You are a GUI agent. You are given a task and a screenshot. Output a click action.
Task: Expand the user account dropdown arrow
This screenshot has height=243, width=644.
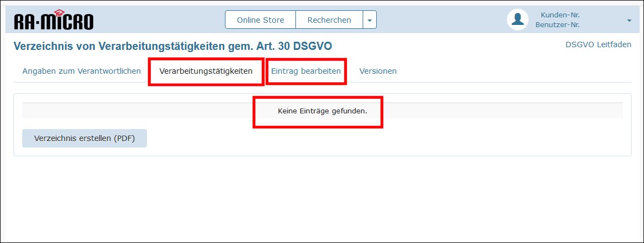click(x=629, y=20)
